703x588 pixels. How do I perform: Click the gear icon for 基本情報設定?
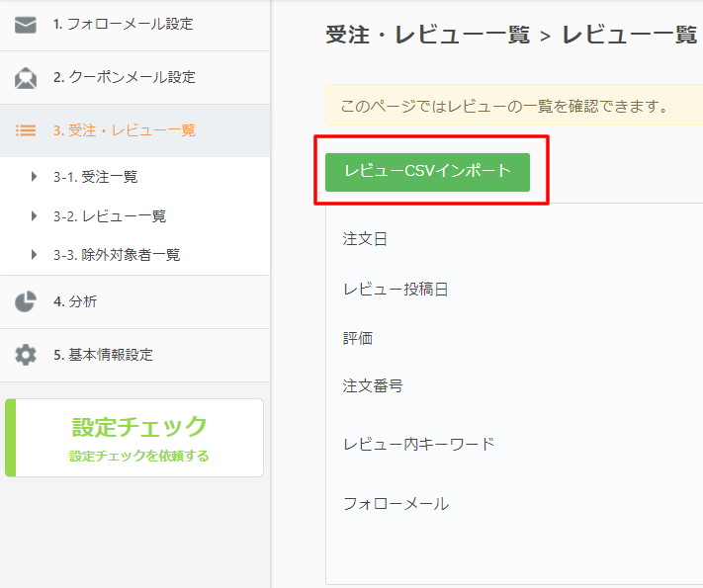pos(26,355)
